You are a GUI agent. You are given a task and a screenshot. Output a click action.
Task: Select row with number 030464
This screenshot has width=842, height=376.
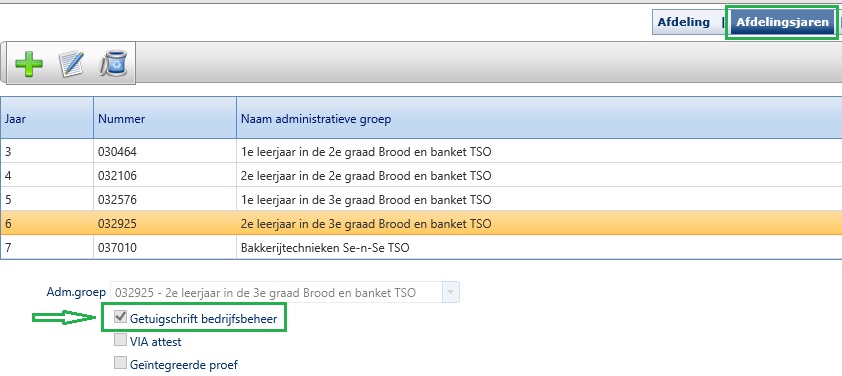(421, 151)
